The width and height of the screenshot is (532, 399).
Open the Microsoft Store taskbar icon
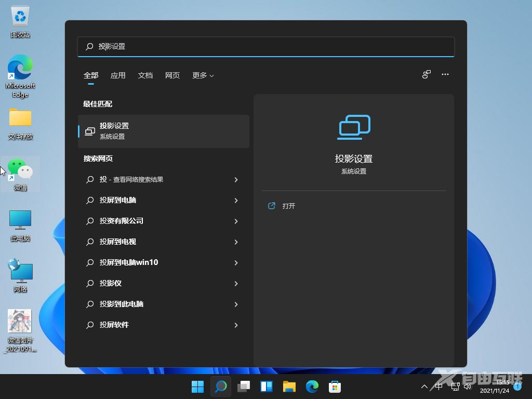335,387
